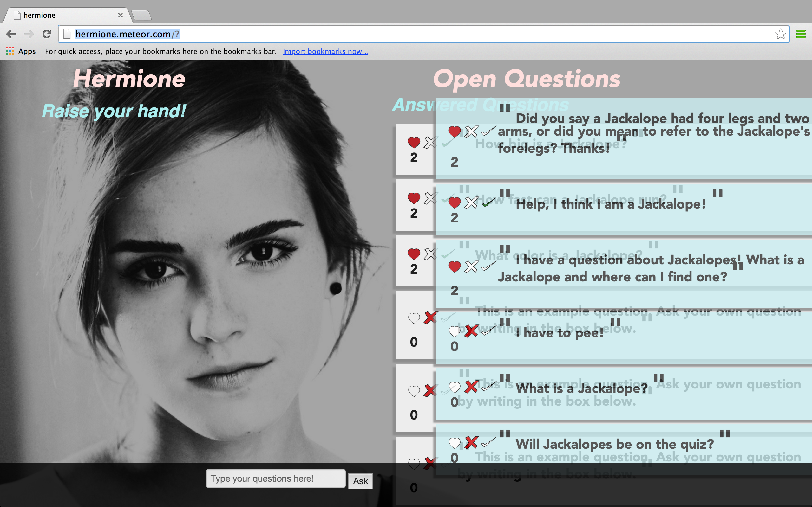The height and width of the screenshot is (507, 812).
Task: Open the Apps bookmarks shortcut
Action: click(x=21, y=51)
